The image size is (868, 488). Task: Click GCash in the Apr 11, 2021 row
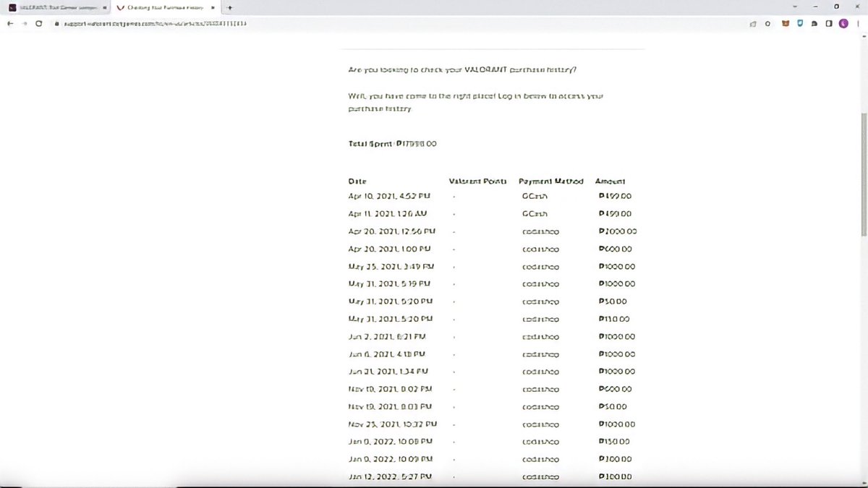tap(535, 214)
